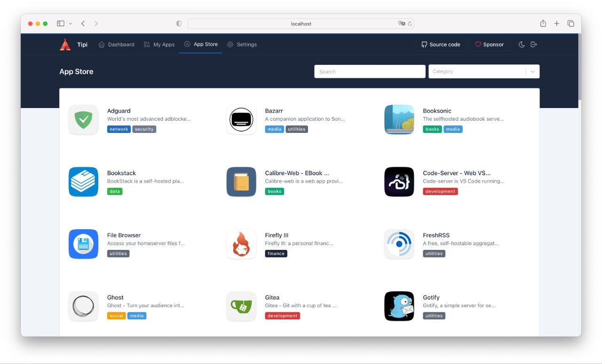
Task: Click Adguard's security tag
Action: [x=144, y=129]
